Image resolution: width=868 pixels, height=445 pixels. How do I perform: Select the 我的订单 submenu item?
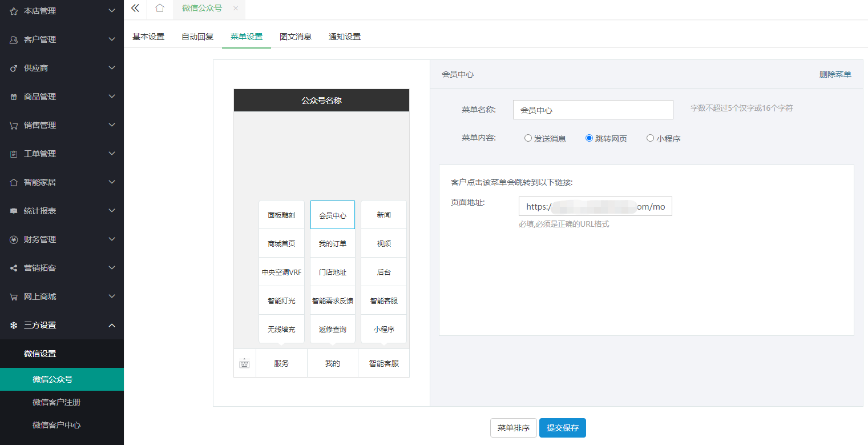click(x=333, y=243)
